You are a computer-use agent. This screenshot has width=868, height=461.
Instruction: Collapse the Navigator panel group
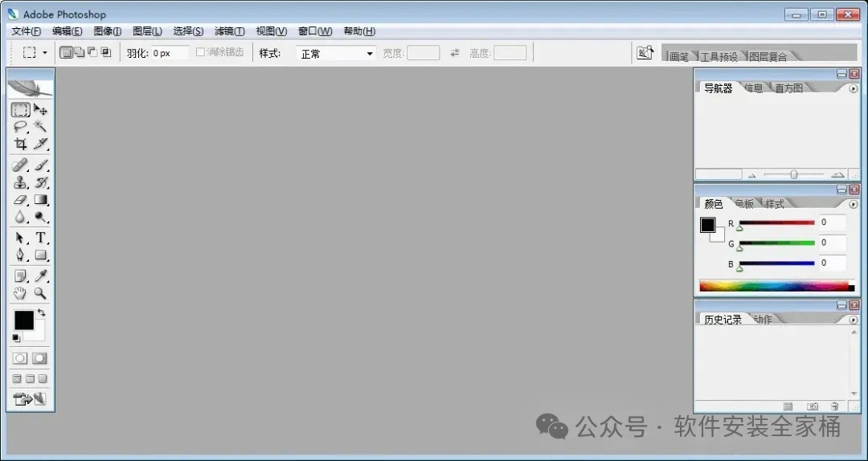(842, 74)
